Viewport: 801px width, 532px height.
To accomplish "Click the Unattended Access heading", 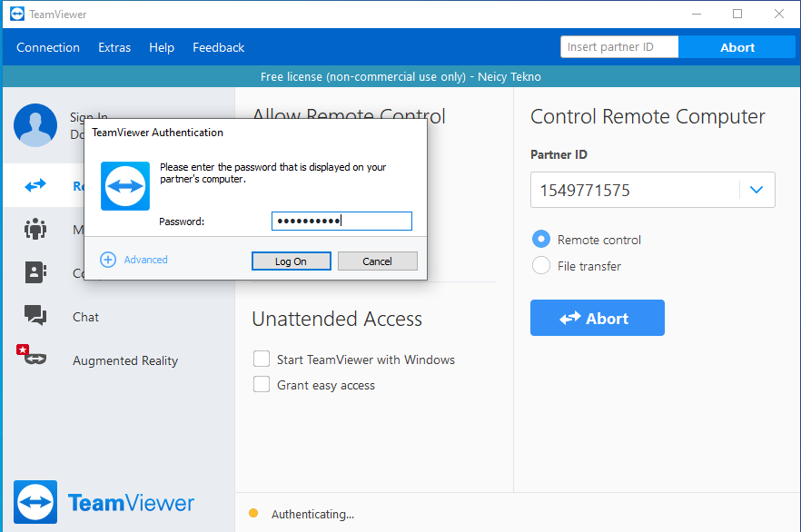I will tap(337, 319).
